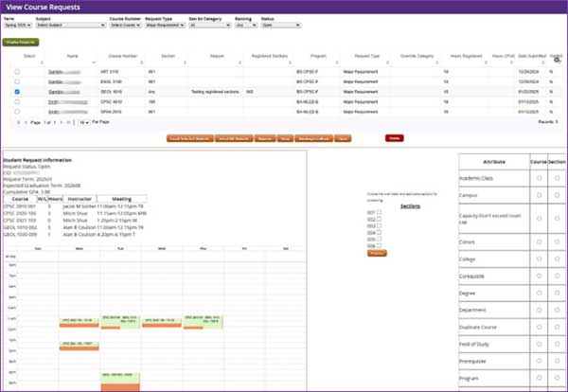
Task: Select Section radio for Program
Action: (558, 378)
